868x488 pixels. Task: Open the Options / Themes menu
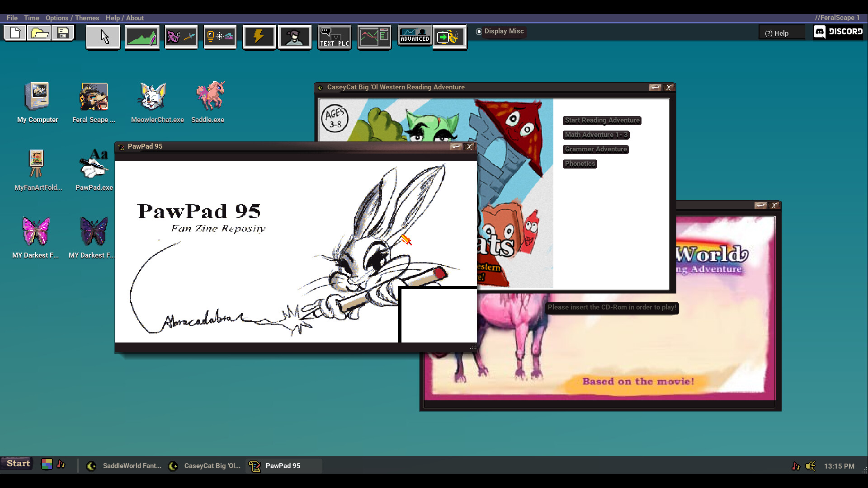point(72,18)
